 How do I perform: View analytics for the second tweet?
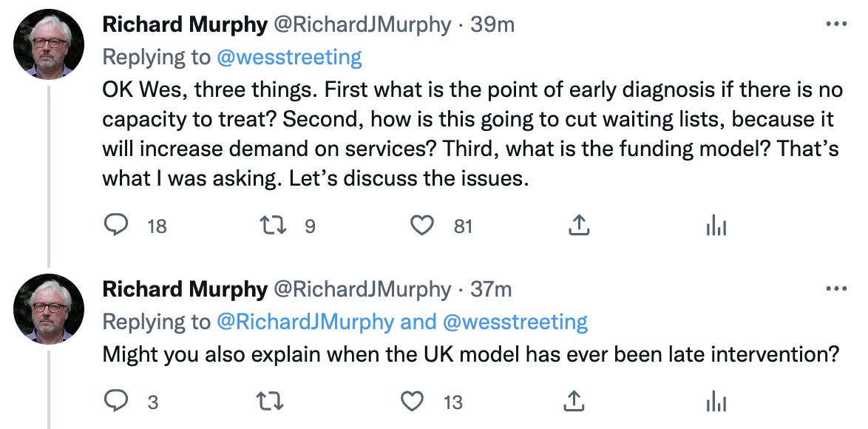click(x=716, y=402)
